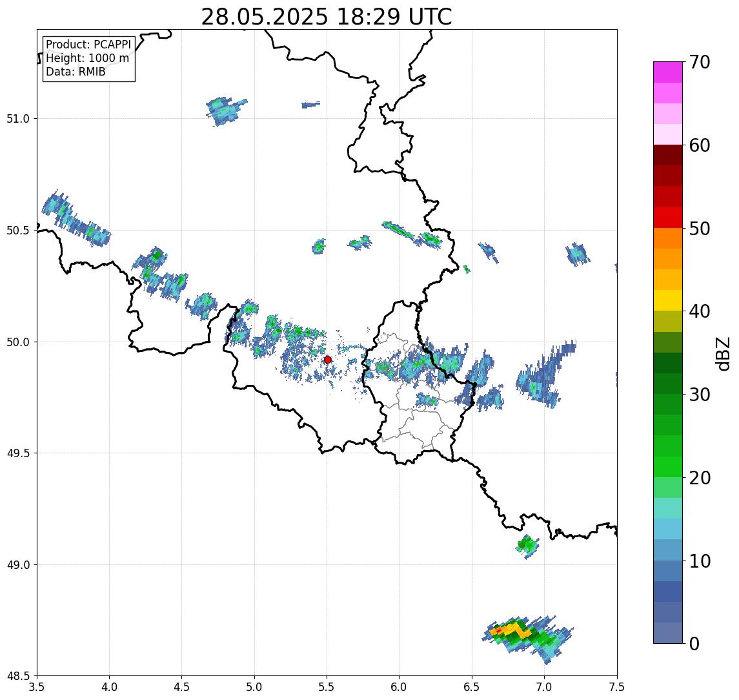Click the 'Height: 1000 m' label
Image resolution: width=739 pixels, height=700 pixels.
tap(87, 59)
